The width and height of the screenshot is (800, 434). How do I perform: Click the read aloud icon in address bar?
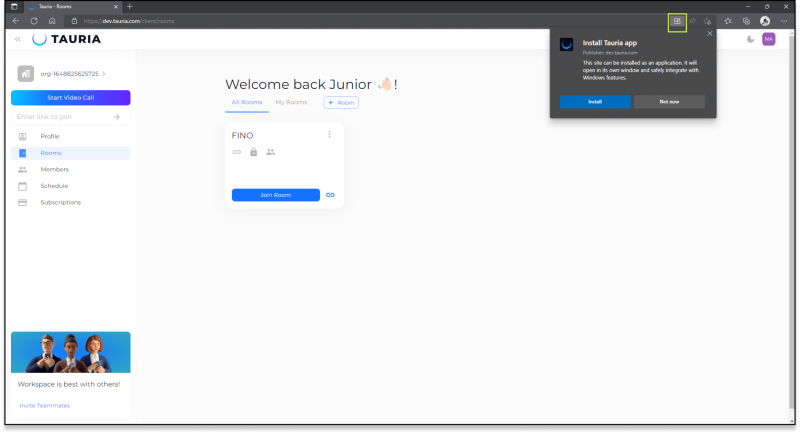[692, 21]
